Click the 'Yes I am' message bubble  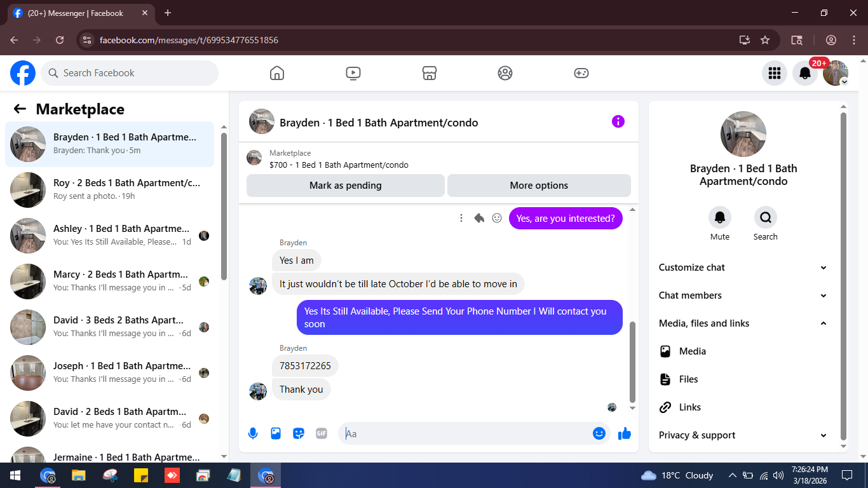click(x=297, y=261)
